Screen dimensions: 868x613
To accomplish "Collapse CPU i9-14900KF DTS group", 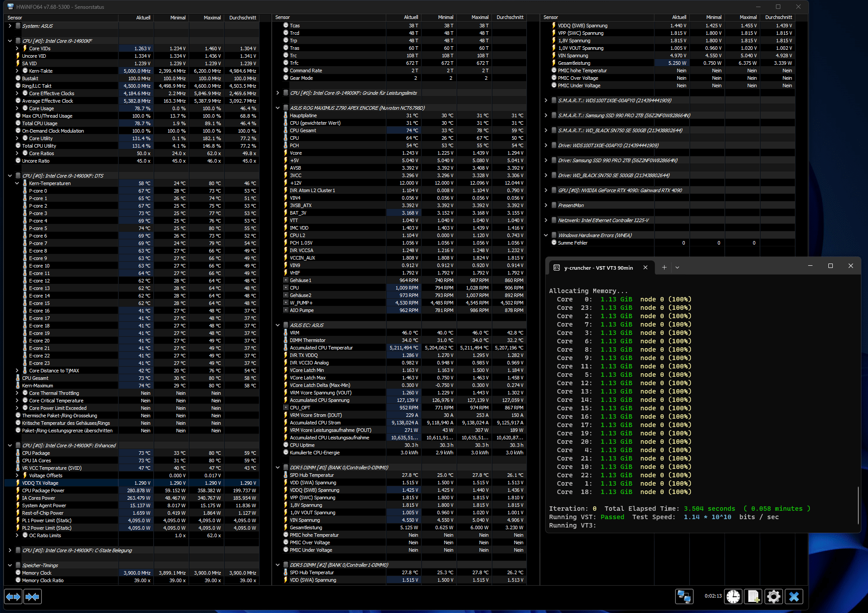I will tap(10, 176).
